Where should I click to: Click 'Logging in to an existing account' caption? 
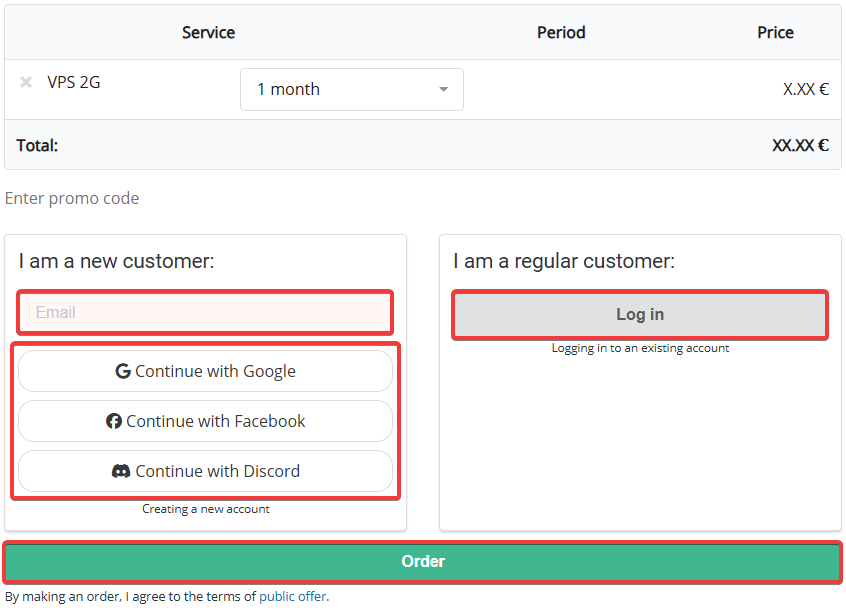[640, 348]
